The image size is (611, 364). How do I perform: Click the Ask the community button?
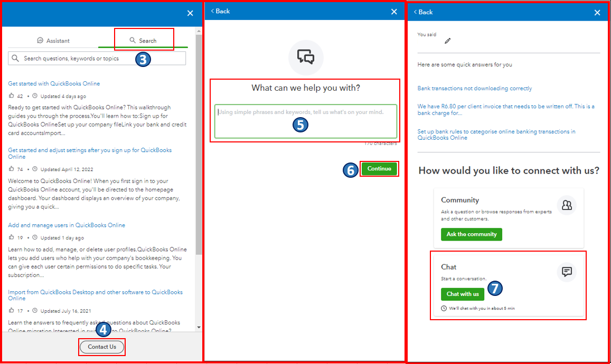pyautogui.click(x=472, y=234)
